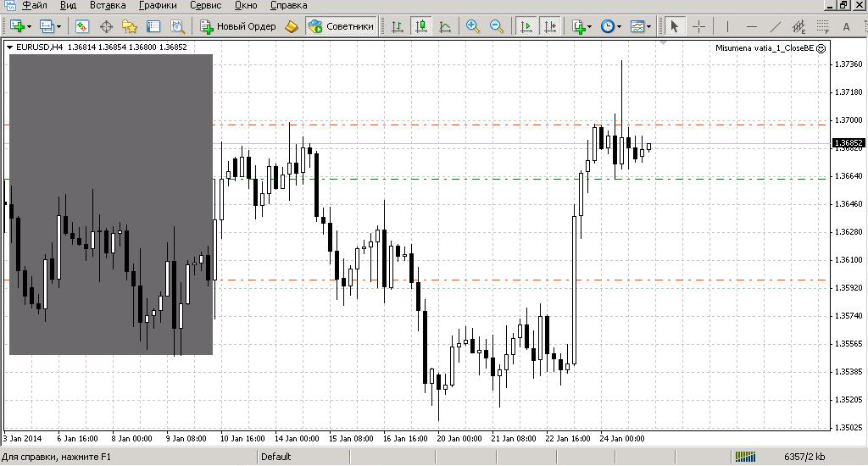Image resolution: width=868 pixels, height=466 pixels.
Task: Open the Вид menu
Action: 68,6
